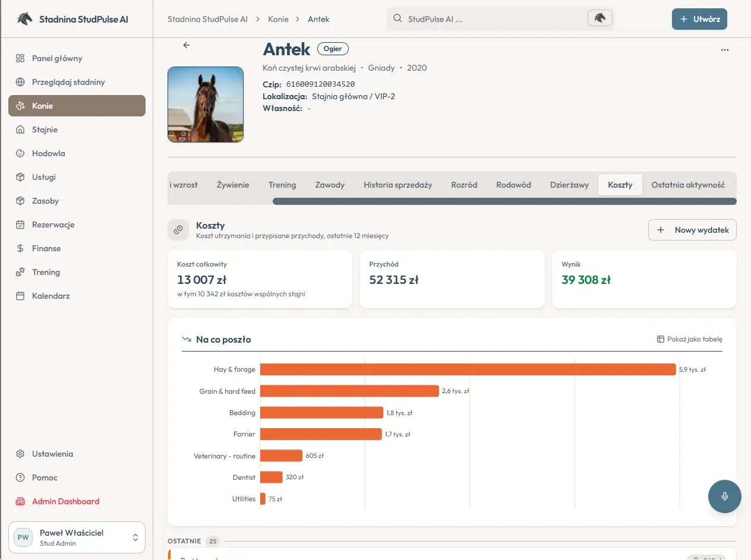Viewport: 751px width, 560px height.
Task: Click the Hay & forage bar
Action: click(x=468, y=369)
